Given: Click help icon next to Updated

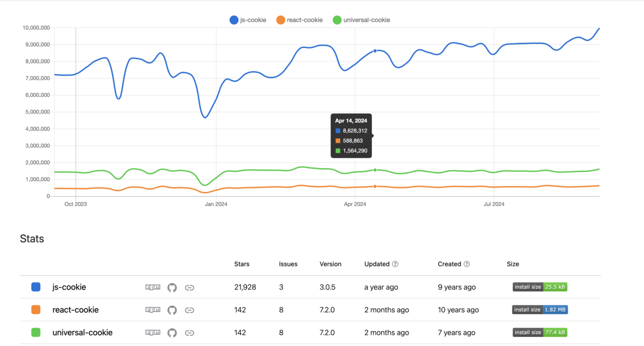Looking at the screenshot, I should point(396,264).
